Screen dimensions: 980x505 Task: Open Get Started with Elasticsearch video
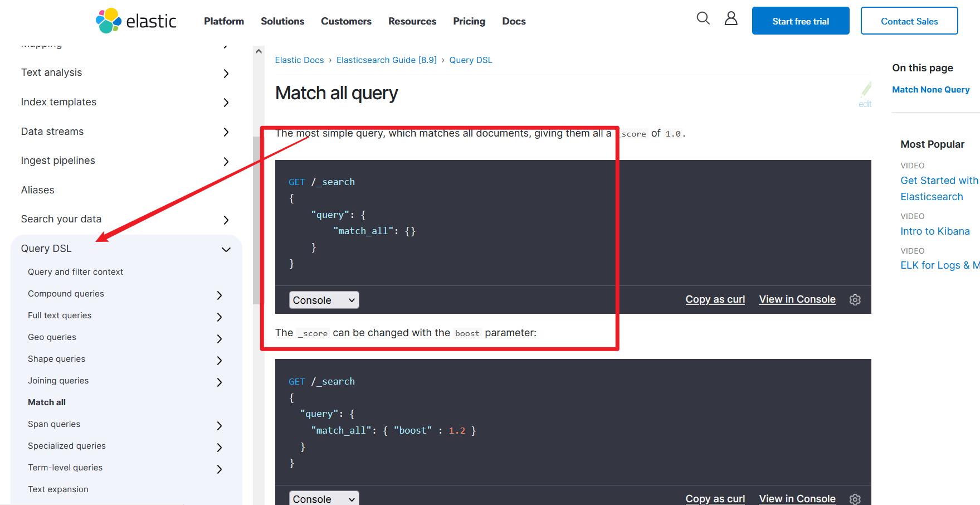click(x=939, y=188)
